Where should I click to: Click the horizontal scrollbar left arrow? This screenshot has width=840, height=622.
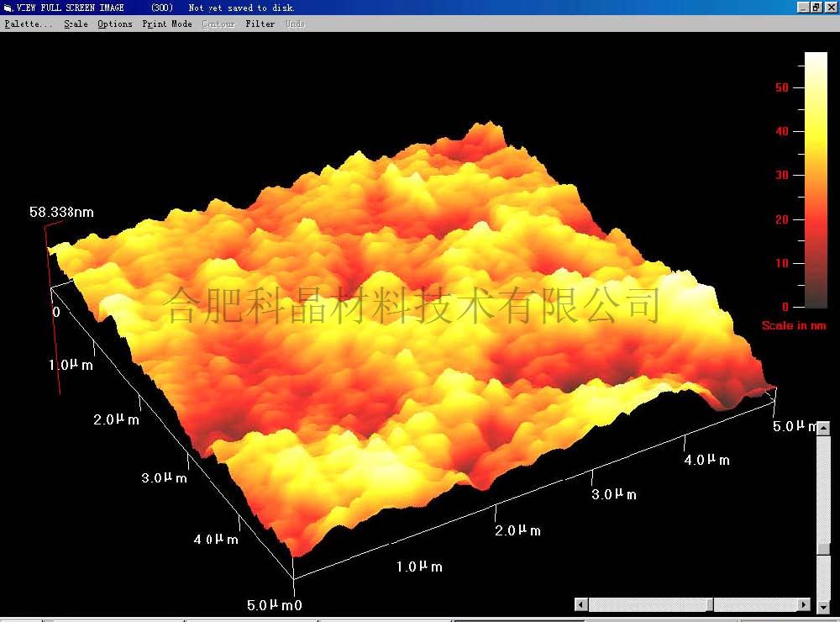tap(580, 604)
